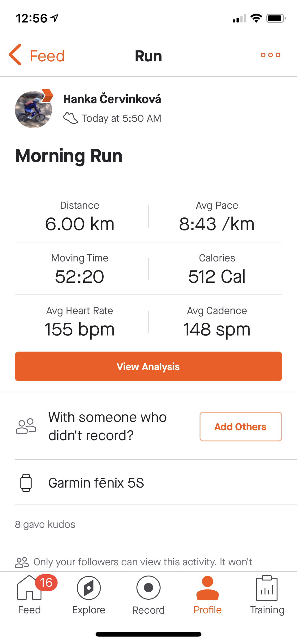Click the View Analysis button
The image size is (297, 644).
148,366
